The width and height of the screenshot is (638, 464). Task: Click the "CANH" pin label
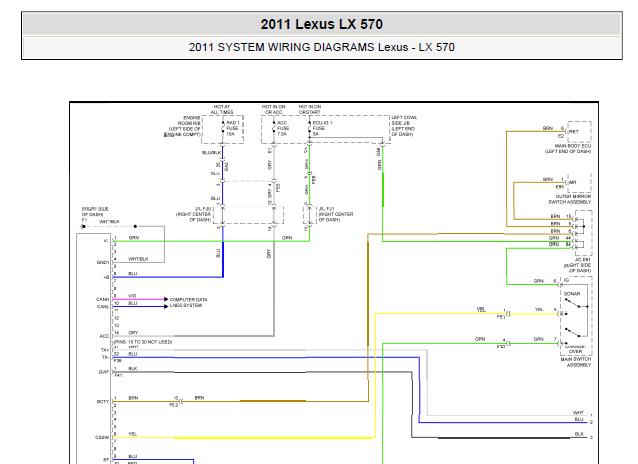(103, 299)
